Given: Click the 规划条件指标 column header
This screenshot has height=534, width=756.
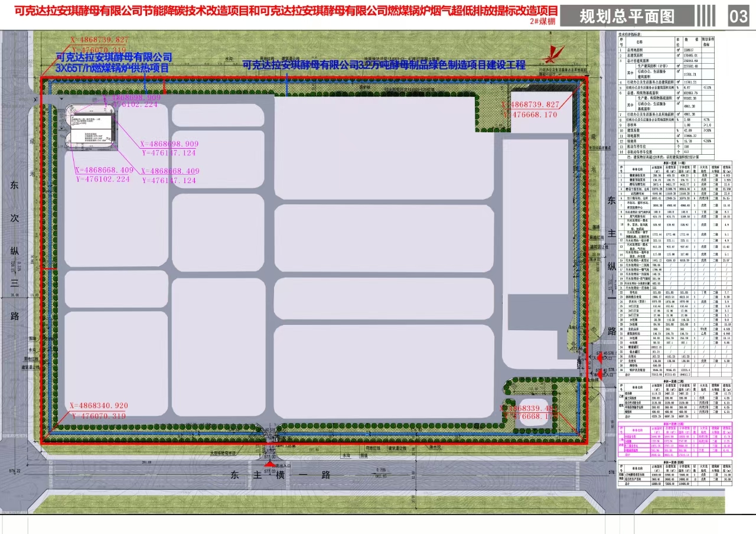Looking at the screenshot, I should pos(708,42).
